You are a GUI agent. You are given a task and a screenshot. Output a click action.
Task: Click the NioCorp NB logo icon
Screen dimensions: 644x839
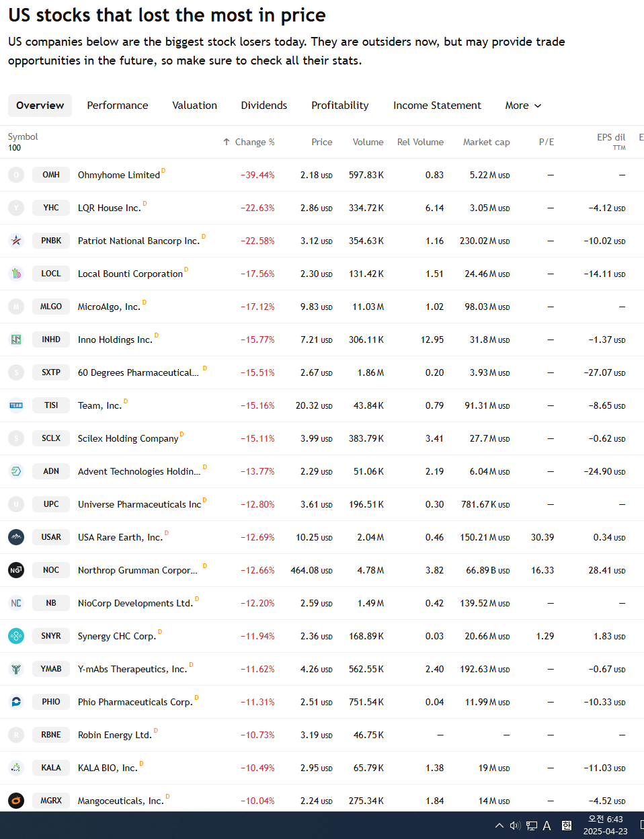(x=16, y=603)
